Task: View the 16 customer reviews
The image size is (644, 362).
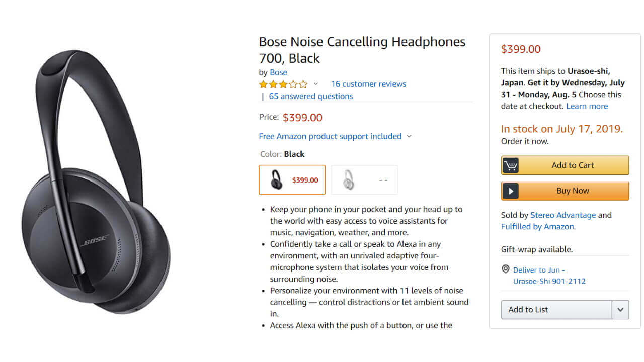Action: (368, 84)
